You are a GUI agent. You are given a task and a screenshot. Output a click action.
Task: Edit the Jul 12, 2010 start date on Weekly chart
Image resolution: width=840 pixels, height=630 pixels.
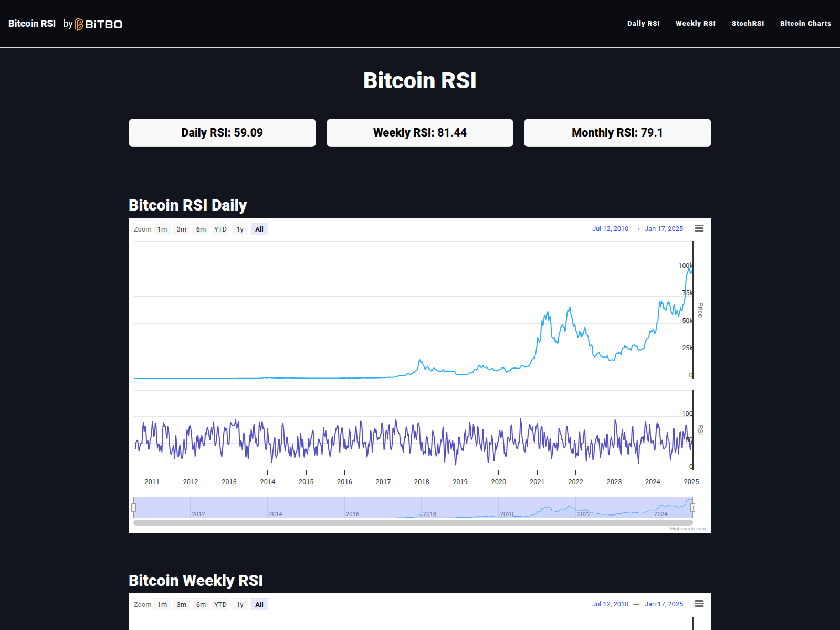click(610, 604)
